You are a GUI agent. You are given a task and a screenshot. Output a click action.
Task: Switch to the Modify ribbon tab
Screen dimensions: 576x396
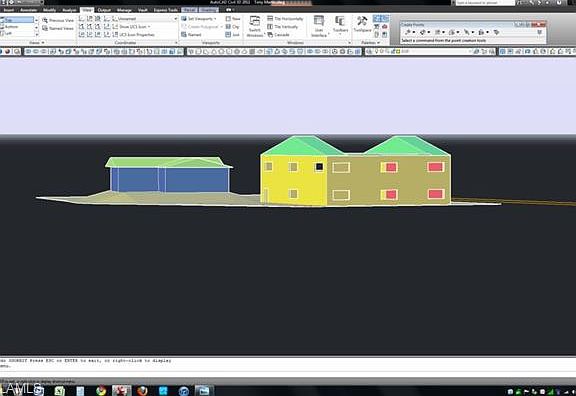[x=49, y=10]
